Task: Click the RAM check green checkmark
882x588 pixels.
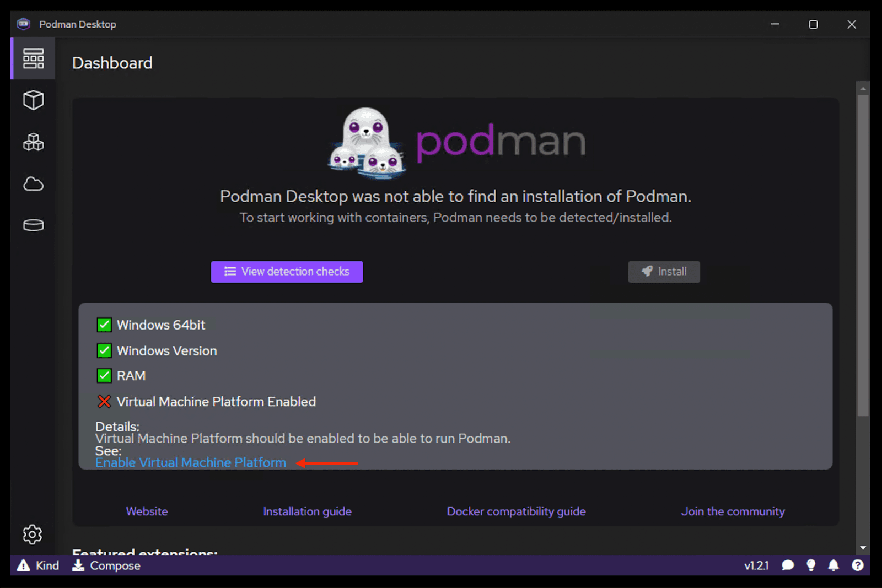Action: pos(104,376)
